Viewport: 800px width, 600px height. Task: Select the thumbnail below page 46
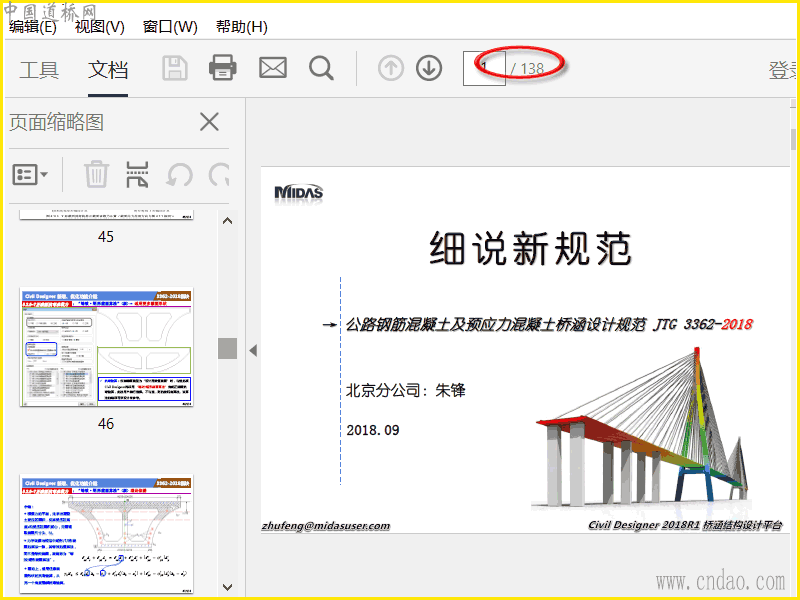click(106, 534)
